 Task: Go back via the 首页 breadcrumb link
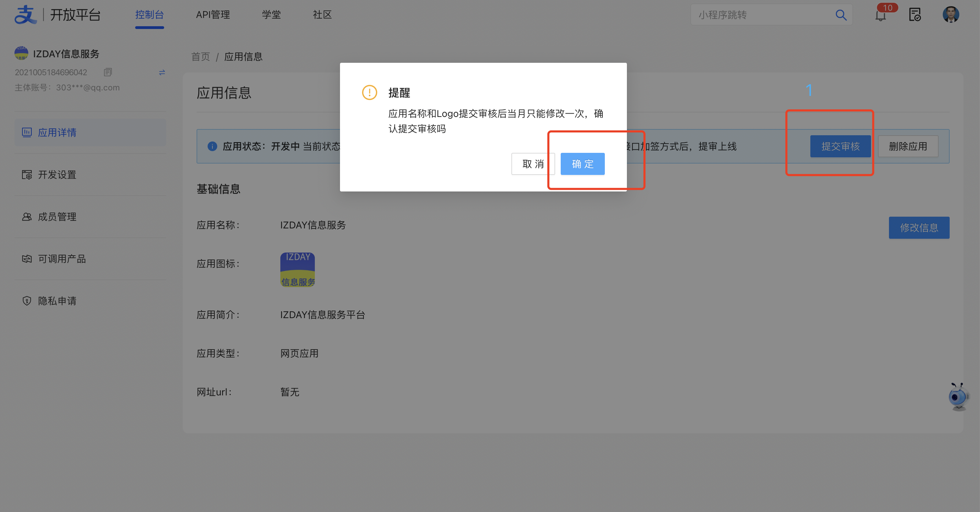tap(200, 56)
